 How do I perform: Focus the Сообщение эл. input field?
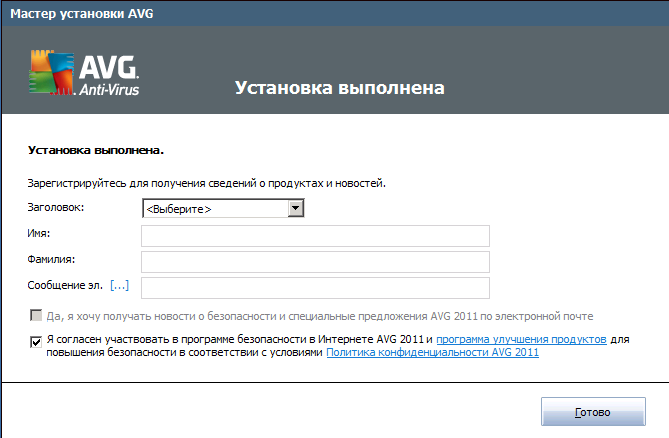(315, 288)
